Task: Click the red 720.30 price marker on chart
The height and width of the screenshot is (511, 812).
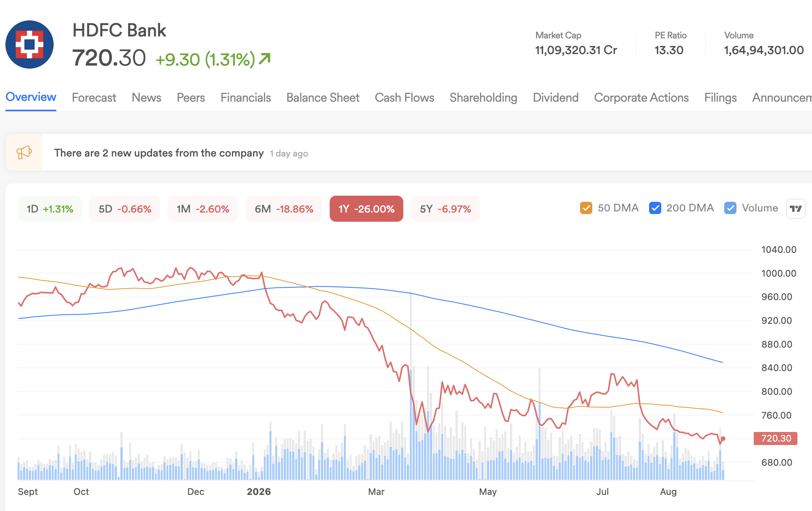Action: click(x=775, y=438)
